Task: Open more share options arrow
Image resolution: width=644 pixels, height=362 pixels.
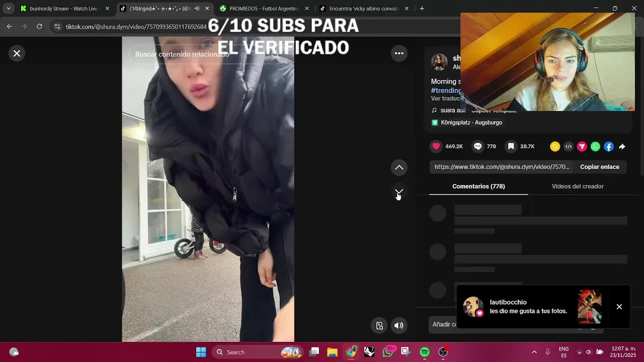Action: [622, 146]
